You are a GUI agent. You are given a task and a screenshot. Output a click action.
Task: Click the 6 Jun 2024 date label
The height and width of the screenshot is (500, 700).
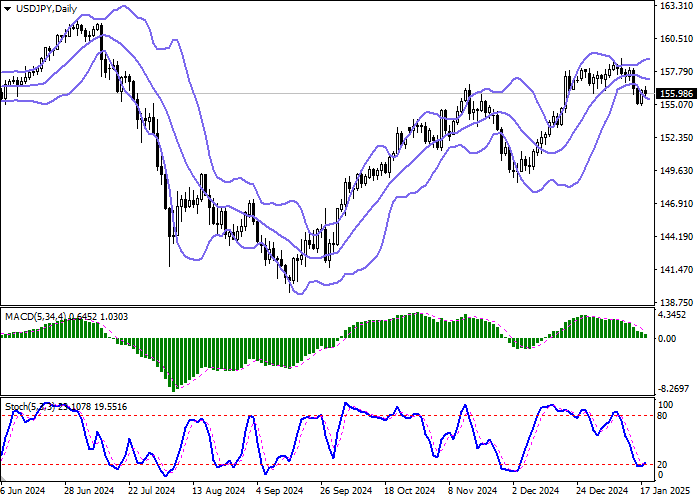click(x=23, y=491)
